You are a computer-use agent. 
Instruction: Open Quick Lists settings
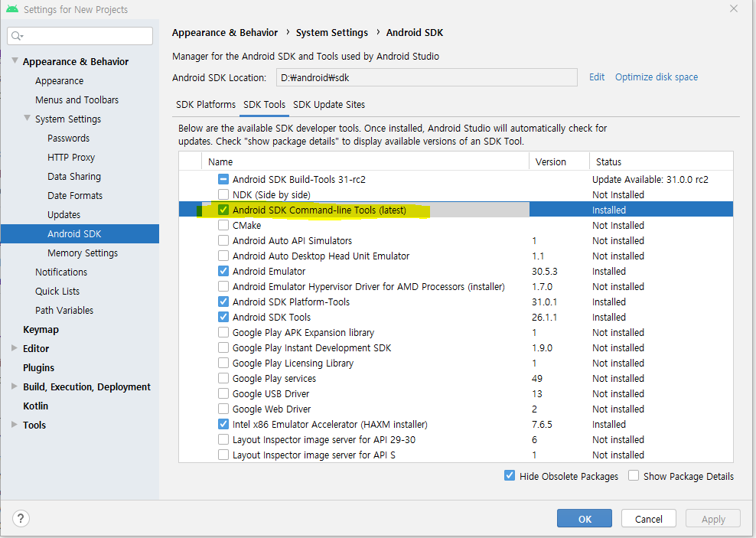[57, 291]
